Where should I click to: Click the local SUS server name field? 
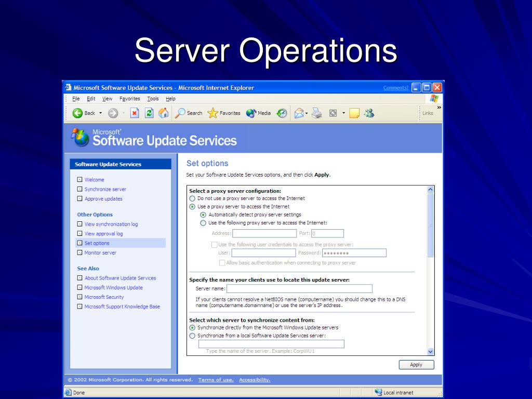tap(271, 344)
